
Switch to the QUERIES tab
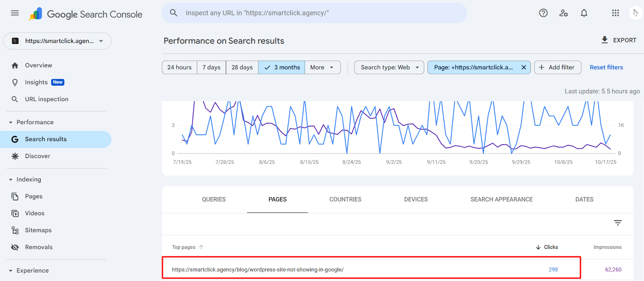pyautogui.click(x=214, y=199)
